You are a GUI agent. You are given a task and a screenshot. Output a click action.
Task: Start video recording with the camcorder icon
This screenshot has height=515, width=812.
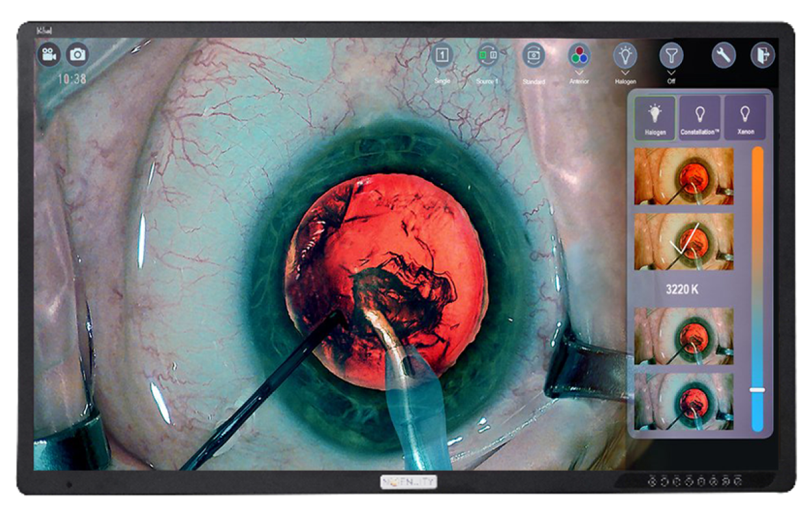tap(48, 55)
